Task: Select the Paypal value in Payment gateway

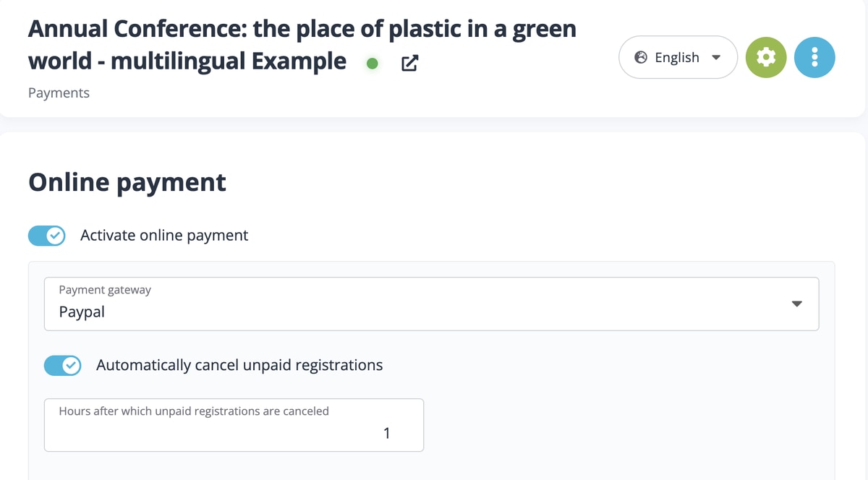Action: pyautogui.click(x=82, y=312)
